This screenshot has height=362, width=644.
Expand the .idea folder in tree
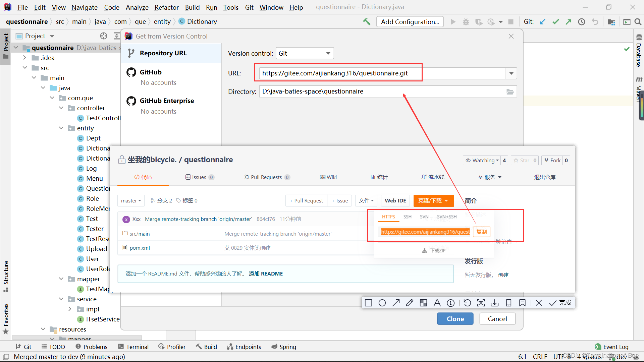click(24, 58)
